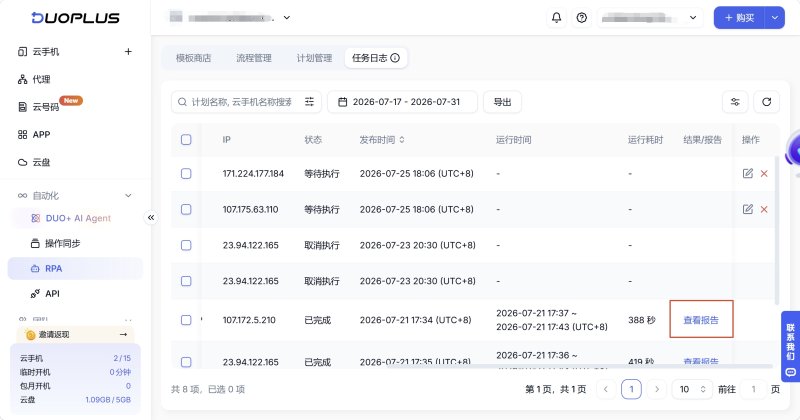The width and height of the screenshot is (800, 420).
Task: Click the info icon beside 任务日志
Action: (x=395, y=58)
